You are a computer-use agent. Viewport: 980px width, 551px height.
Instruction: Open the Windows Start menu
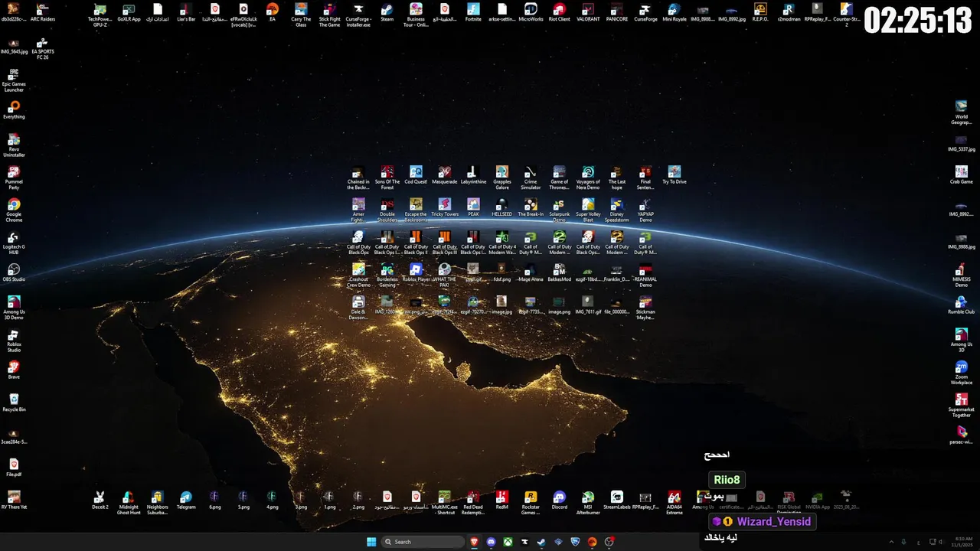coord(371,542)
